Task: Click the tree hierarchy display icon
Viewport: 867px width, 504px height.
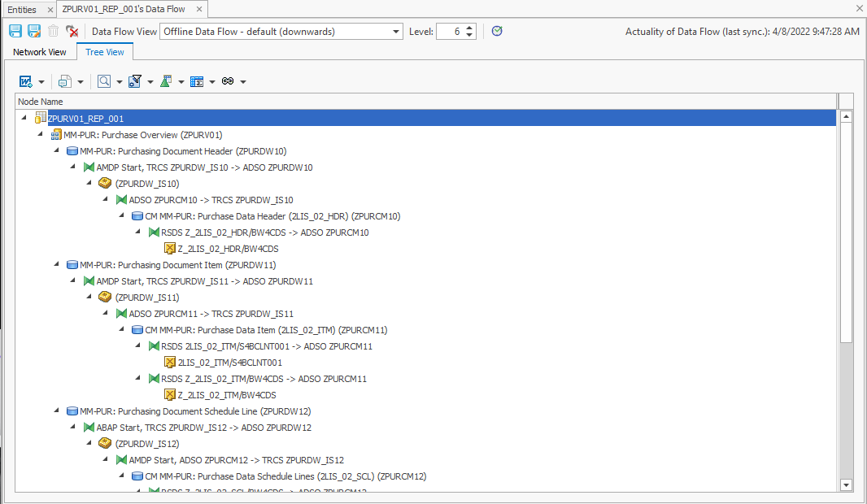Action: [165, 80]
